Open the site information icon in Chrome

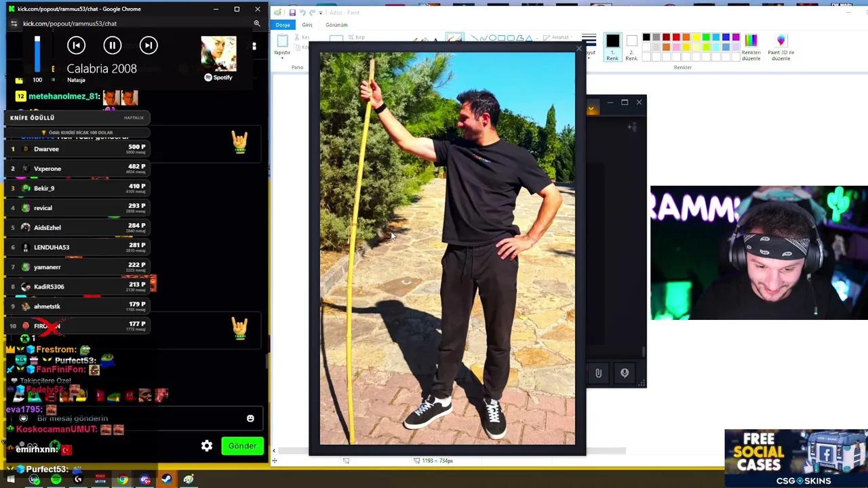tap(14, 24)
